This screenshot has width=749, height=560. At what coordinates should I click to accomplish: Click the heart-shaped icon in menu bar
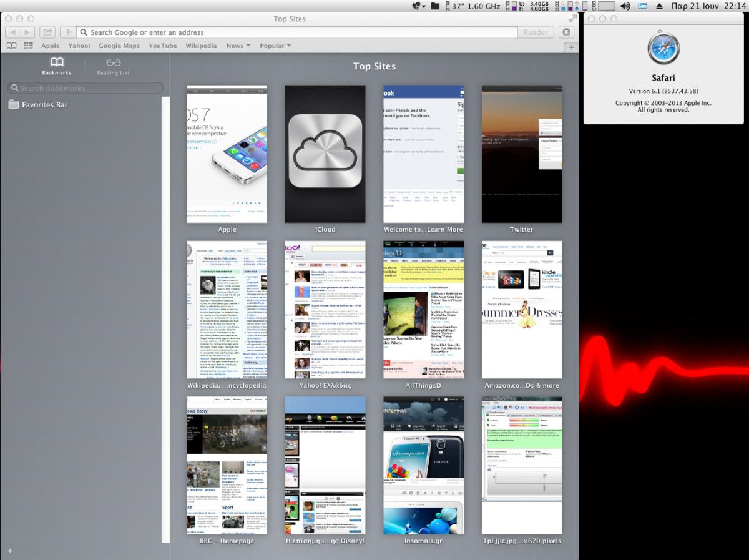point(418,6)
